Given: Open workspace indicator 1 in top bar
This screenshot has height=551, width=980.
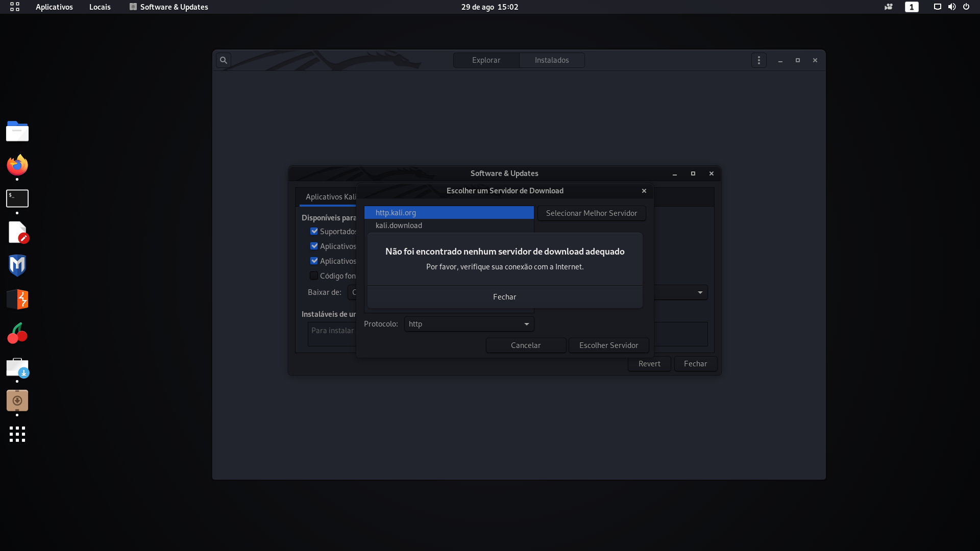Looking at the screenshot, I should pos(912,7).
